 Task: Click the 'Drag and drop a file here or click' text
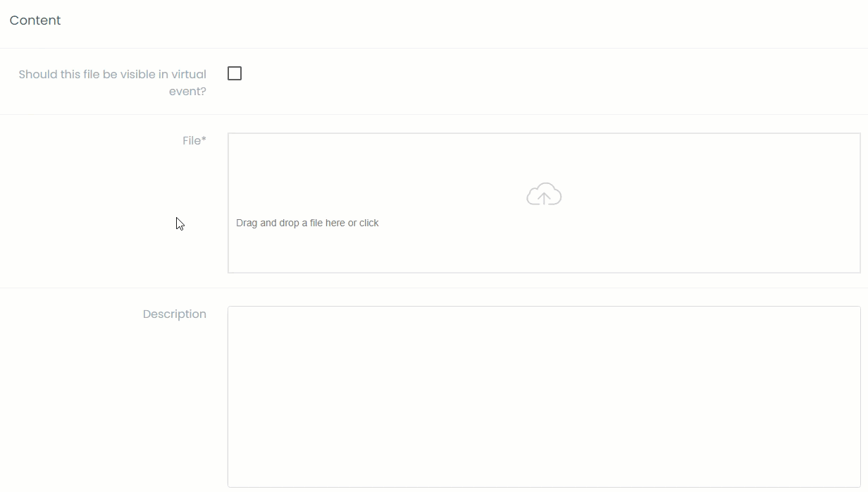pyautogui.click(x=307, y=223)
